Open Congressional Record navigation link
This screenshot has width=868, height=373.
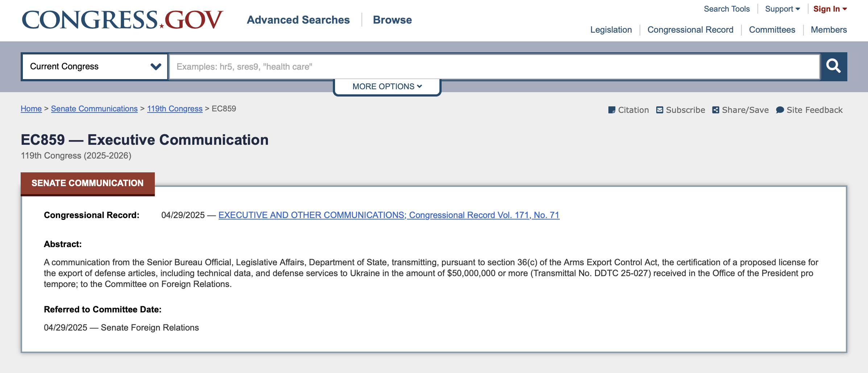click(690, 30)
